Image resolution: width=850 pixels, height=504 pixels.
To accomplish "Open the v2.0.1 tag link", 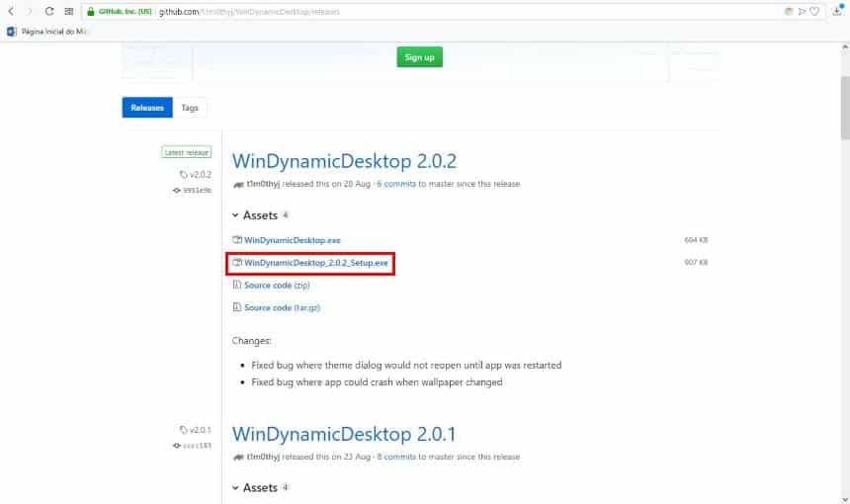I will 201,430.
